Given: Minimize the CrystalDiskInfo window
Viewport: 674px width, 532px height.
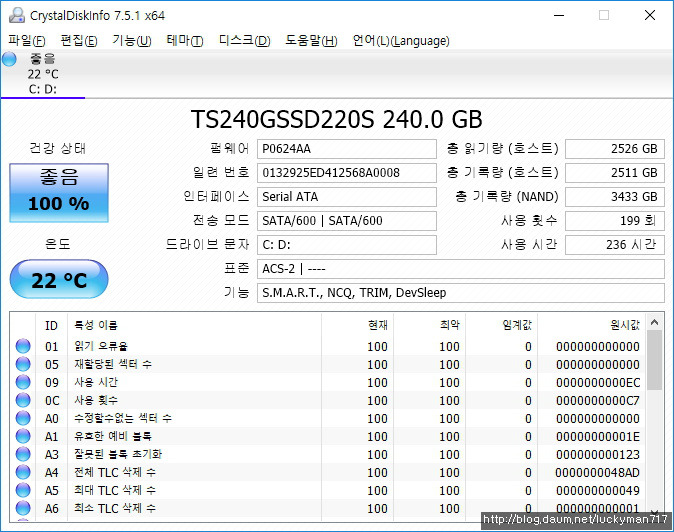Looking at the screenshot, I should (x=559, y=15).
